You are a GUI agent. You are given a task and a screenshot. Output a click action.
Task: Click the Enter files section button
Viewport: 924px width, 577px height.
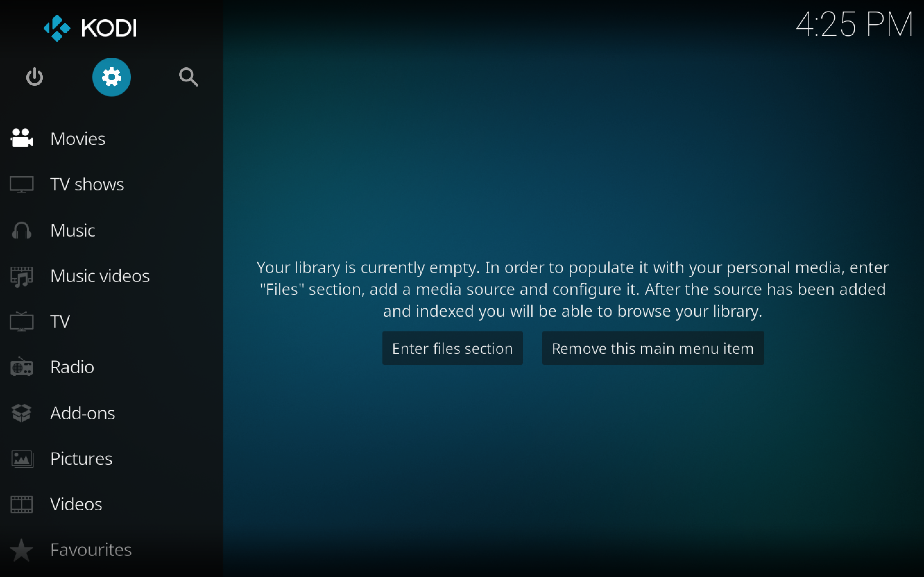coord(452,348)
